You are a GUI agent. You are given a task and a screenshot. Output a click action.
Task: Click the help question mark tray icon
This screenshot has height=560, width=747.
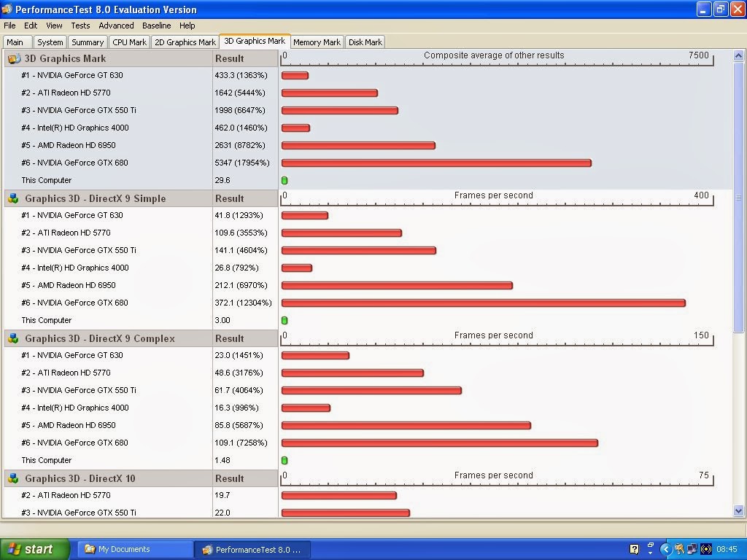coord(634,549)
